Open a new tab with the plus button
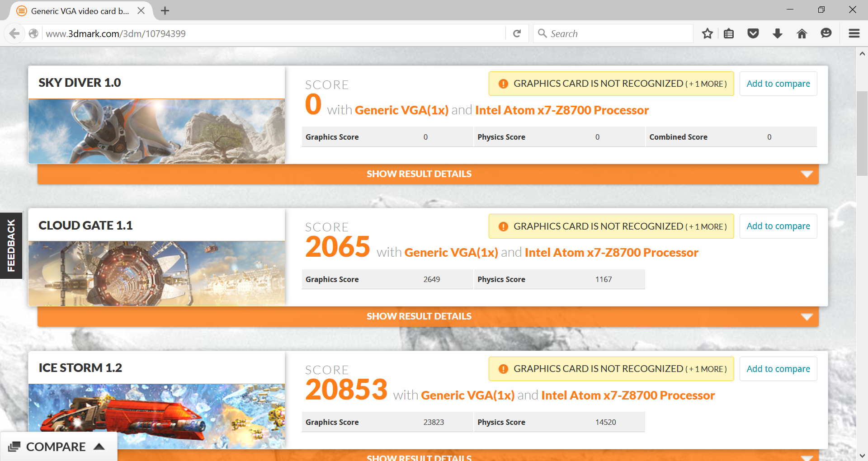 click(165, 10)
